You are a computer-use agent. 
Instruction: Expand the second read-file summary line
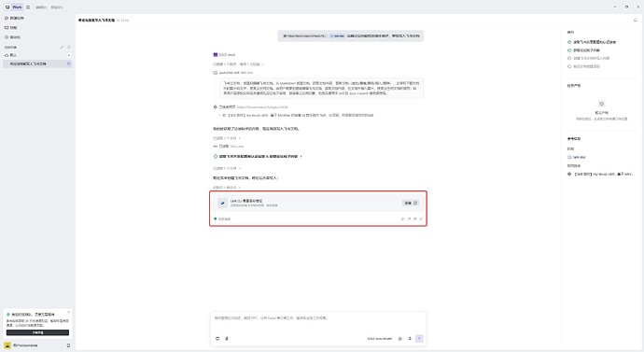pyautogui.click(x=227, y=168)
